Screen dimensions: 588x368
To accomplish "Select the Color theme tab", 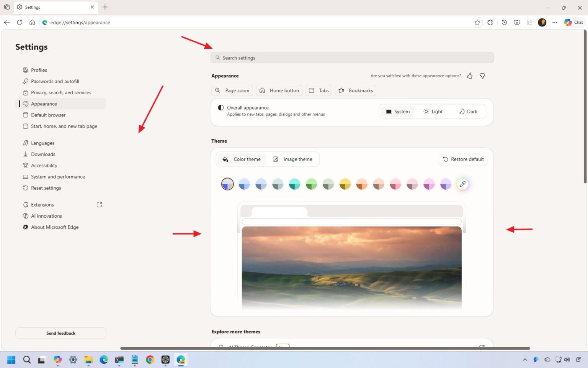I will click(242, 159).
